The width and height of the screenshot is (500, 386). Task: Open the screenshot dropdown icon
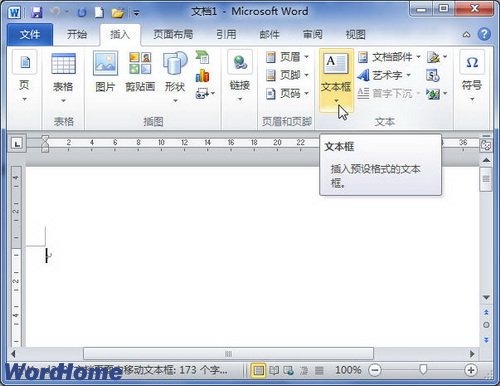pyautogui.click(x=205, y=94)
